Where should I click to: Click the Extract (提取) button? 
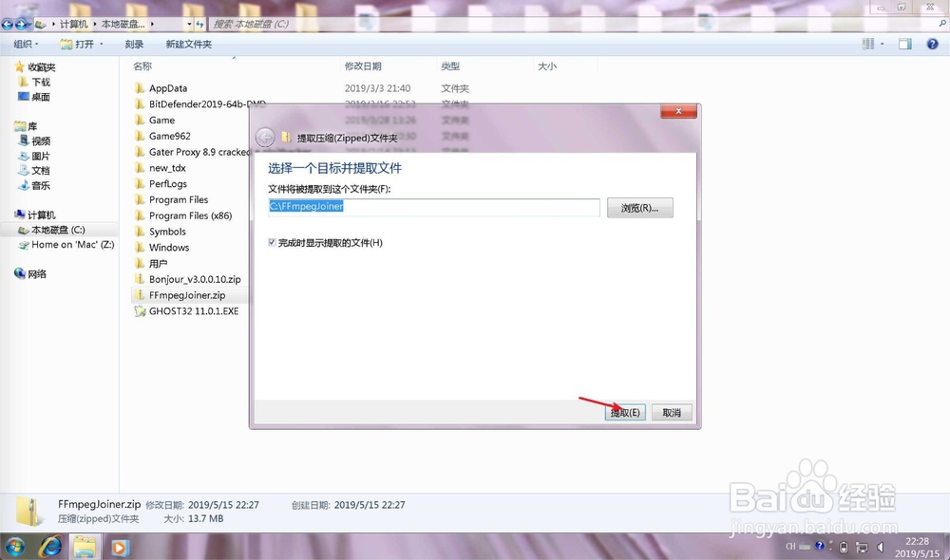tap(625, 412)
